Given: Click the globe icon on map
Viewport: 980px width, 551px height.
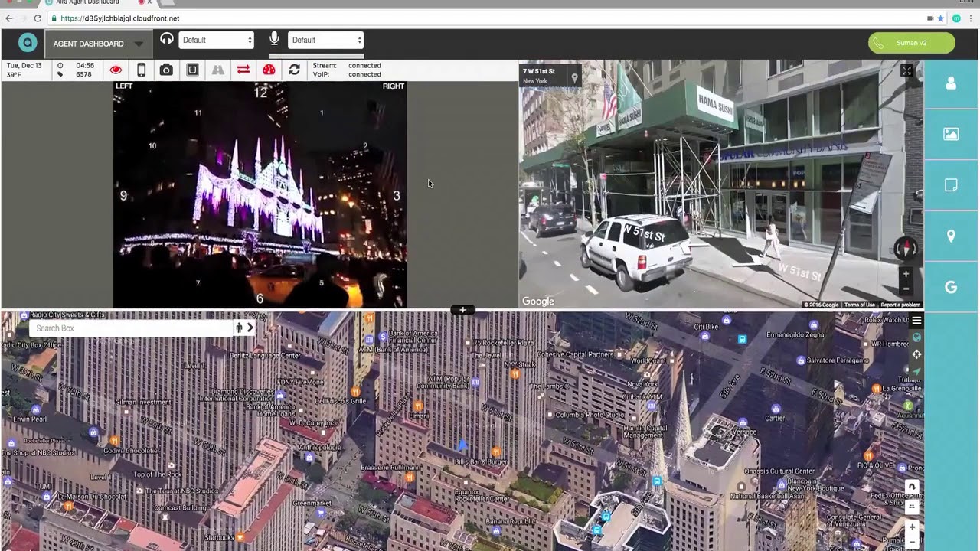Looking at the screenshot, I should pyautogui.click(x=916, y=337).
